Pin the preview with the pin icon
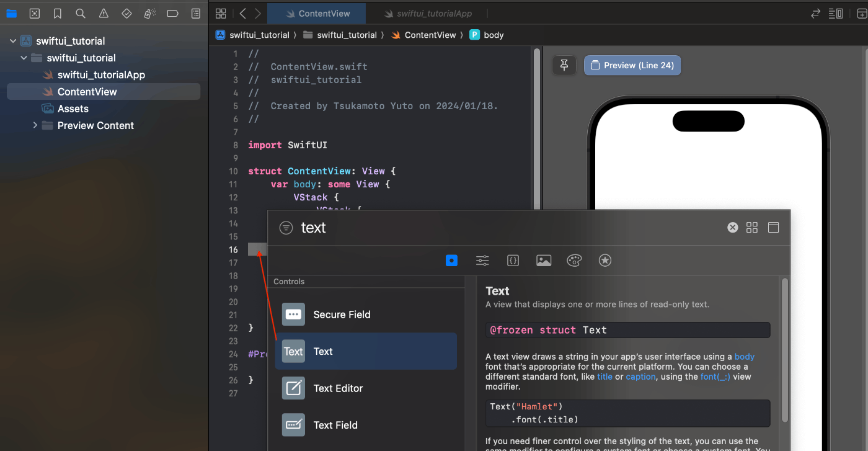The image size is (868, 451). [x=564, y=65]
